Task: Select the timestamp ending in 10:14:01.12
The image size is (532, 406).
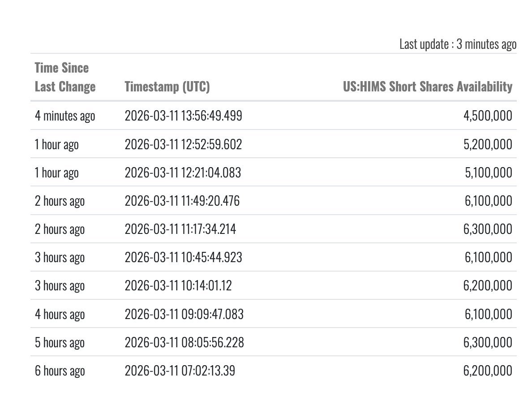Action: pos(178,285)
